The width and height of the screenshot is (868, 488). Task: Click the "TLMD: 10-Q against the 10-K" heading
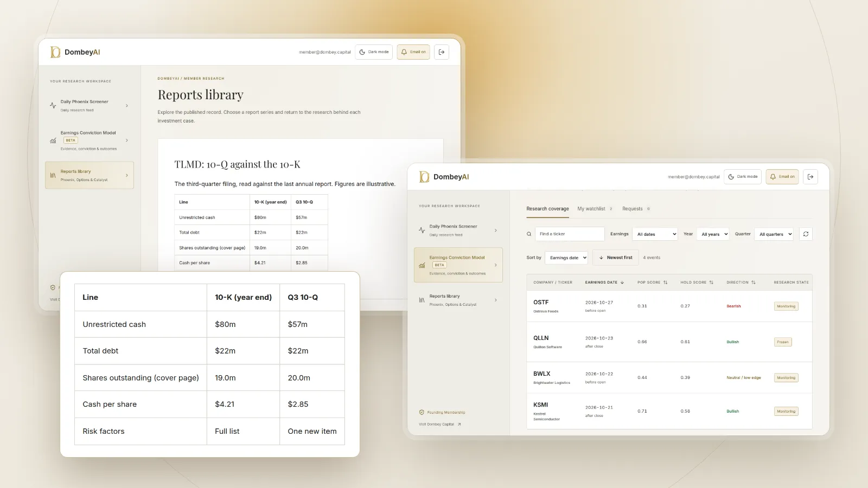click(237, 164)
